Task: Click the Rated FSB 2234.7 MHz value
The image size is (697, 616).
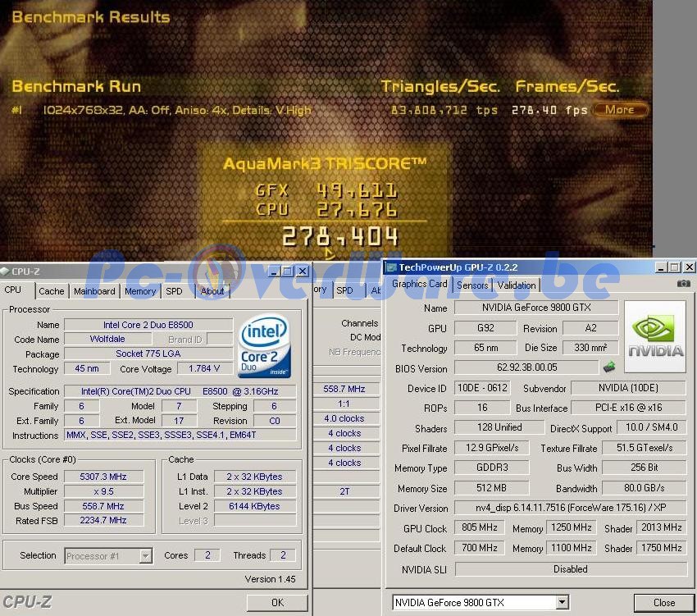Action: [103, 520]
